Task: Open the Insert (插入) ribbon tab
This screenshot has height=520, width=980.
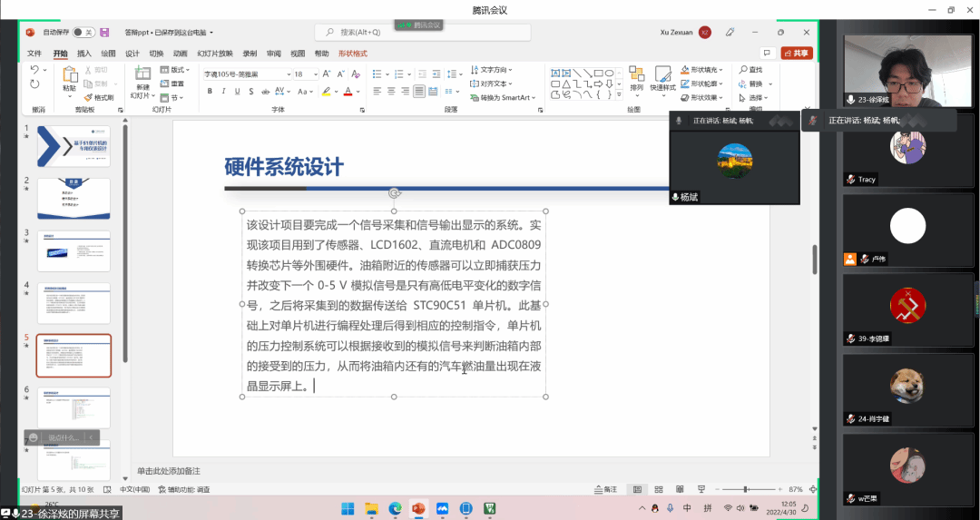Action: 83,54
